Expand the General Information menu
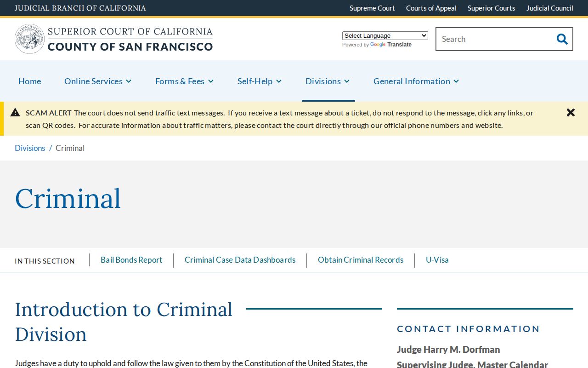This screenshot has width=588, height=368. pyautogui.click(x=416, y=81)
